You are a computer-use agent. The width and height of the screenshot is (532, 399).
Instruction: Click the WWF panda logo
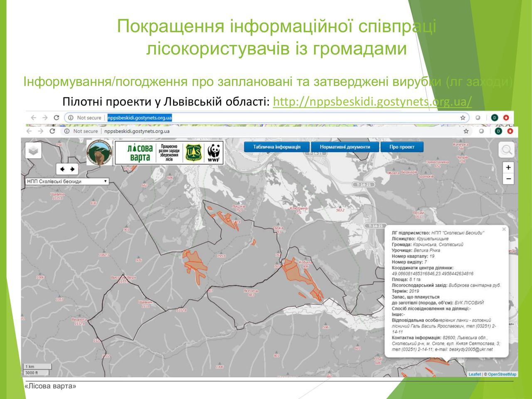tap(214, 153)
